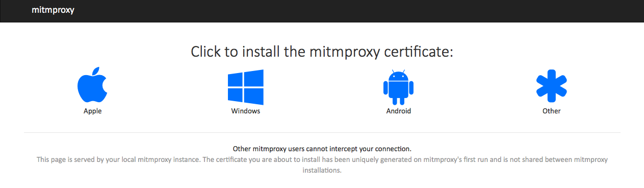
Task: Click the paragraph starting "This page is served by"
Action: point(322,165)
